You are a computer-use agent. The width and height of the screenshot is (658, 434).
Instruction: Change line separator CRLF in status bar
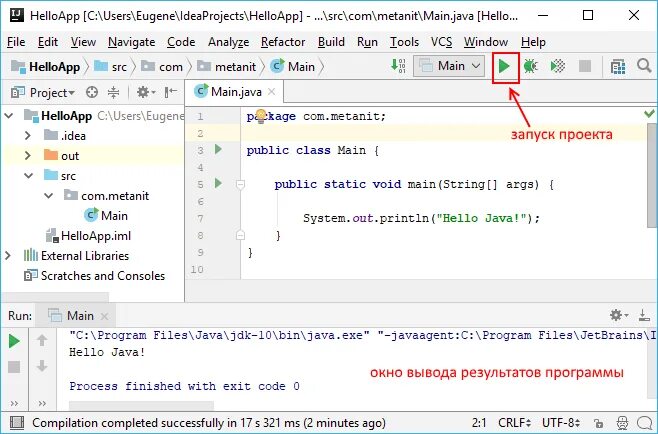click(514, 423)
